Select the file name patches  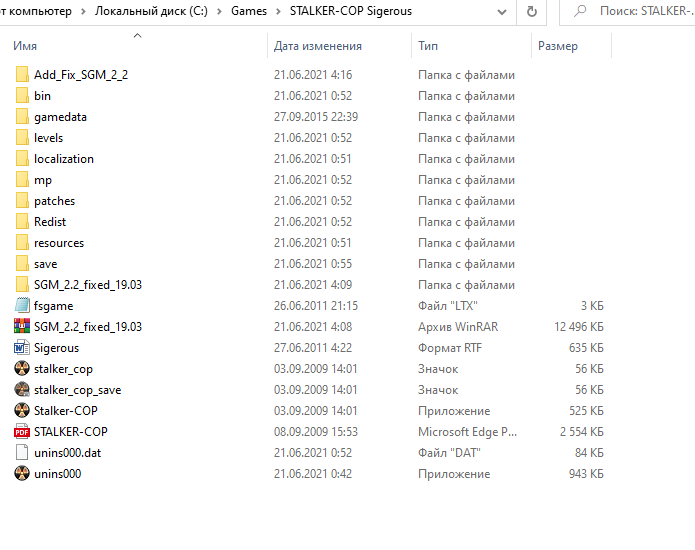tap(55, 201)
